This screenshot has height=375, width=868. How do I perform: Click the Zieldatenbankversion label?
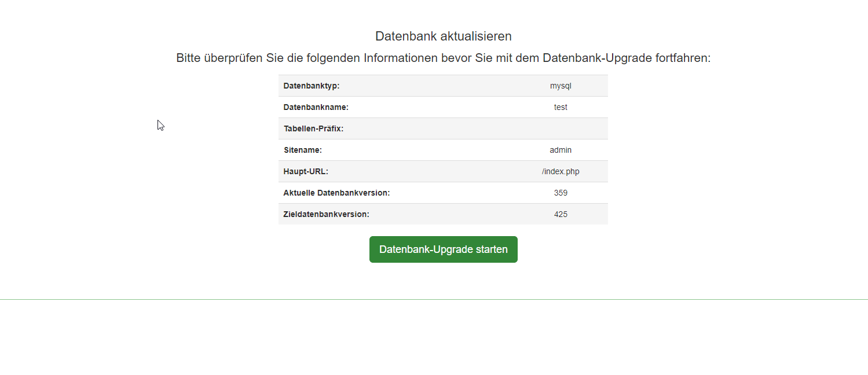click(x=326, y=214)
